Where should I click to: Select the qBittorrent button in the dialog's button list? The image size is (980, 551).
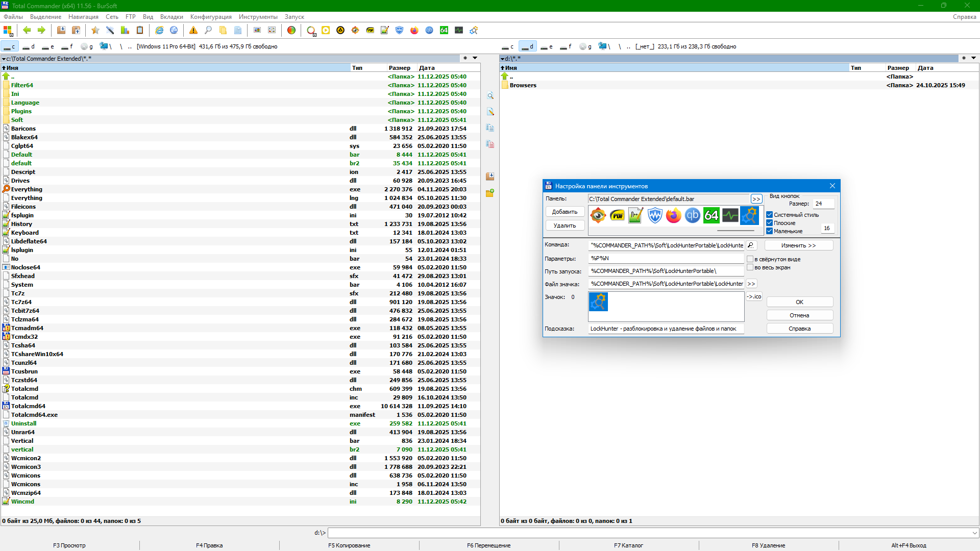(692, 216)
